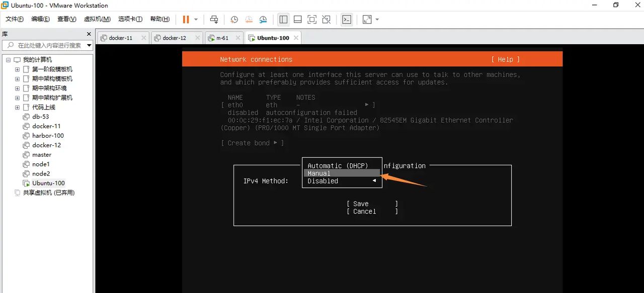Show the thumbnail bar

(x=297, y=19)
